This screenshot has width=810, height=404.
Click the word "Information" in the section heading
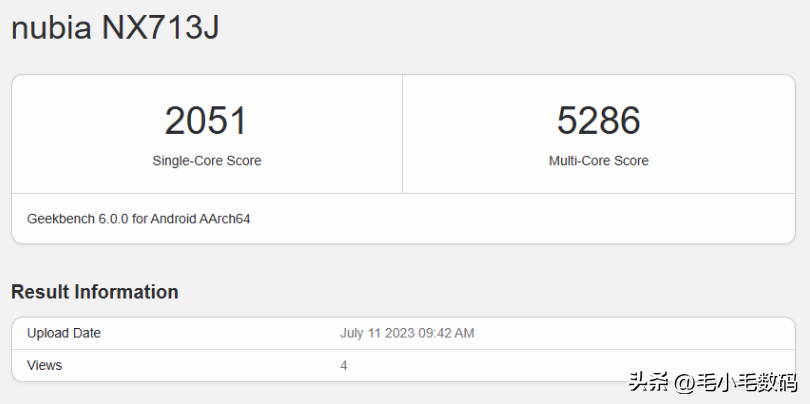click(130, 292)
